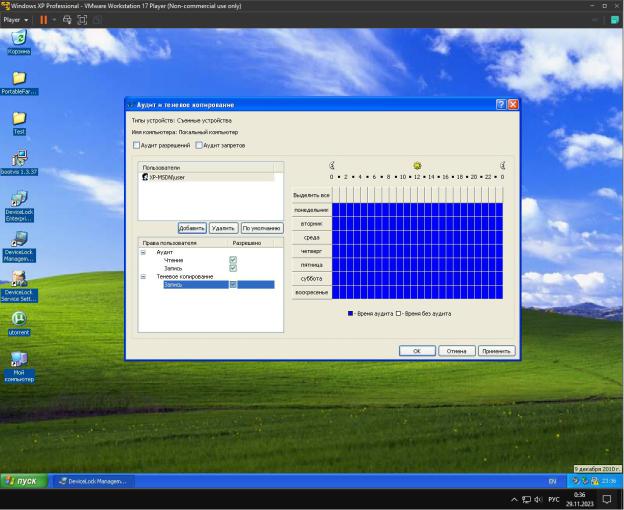This screenshot has height=510, width=624.
Task: Click the blue Время аудита legend swatch
Action: tap(350, 313)
